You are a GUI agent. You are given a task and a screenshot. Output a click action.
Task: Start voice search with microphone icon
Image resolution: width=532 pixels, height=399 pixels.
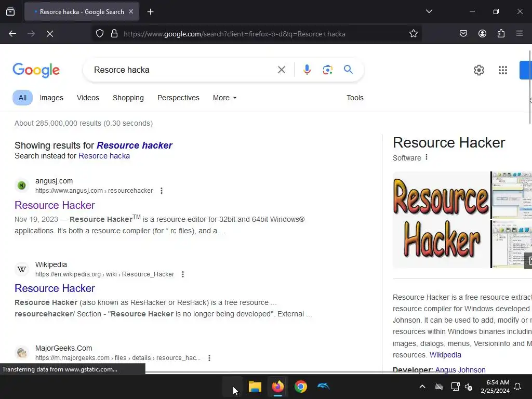click(307, 70)
